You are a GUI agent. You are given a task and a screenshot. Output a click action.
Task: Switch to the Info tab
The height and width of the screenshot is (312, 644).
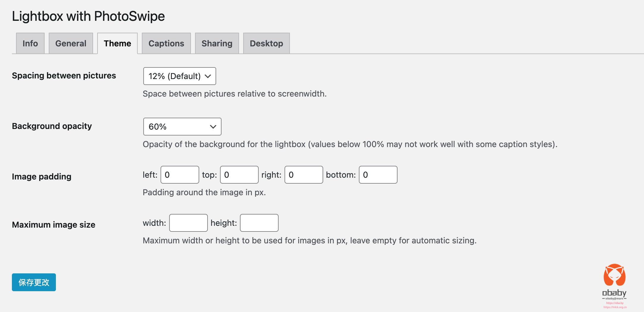click(30, 43)
